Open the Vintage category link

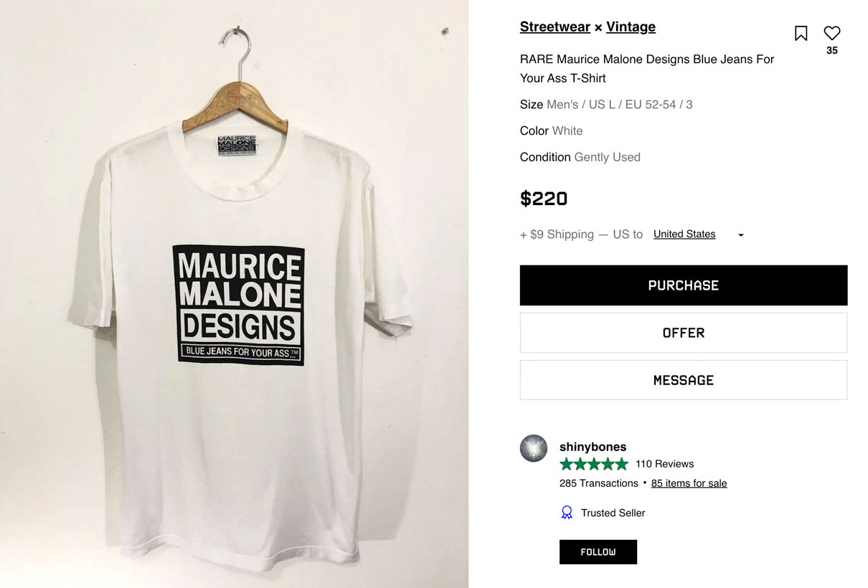point(631,27)
